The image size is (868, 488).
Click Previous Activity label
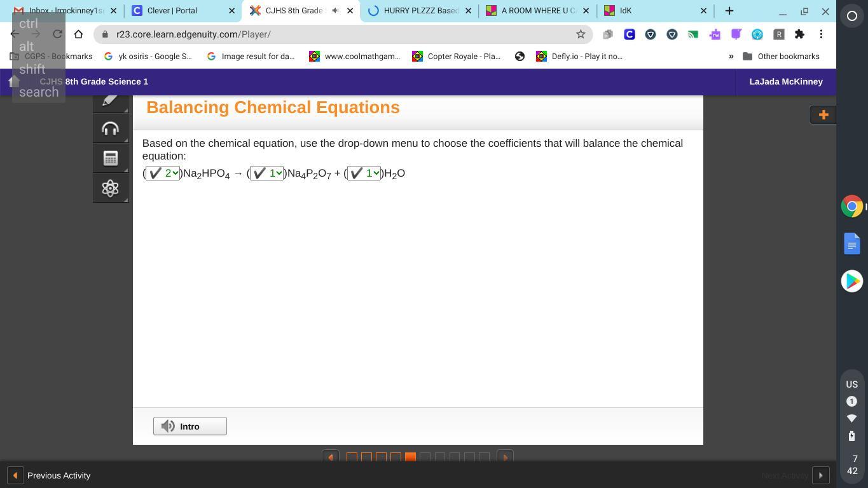pos(59,475)
